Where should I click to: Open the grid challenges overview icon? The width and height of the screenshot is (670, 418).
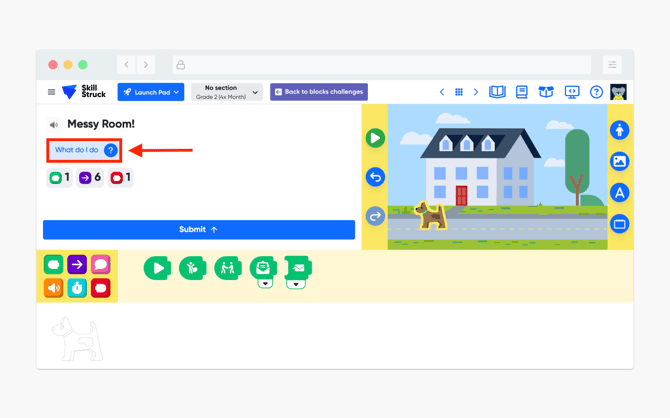click(x=459, y=92)
